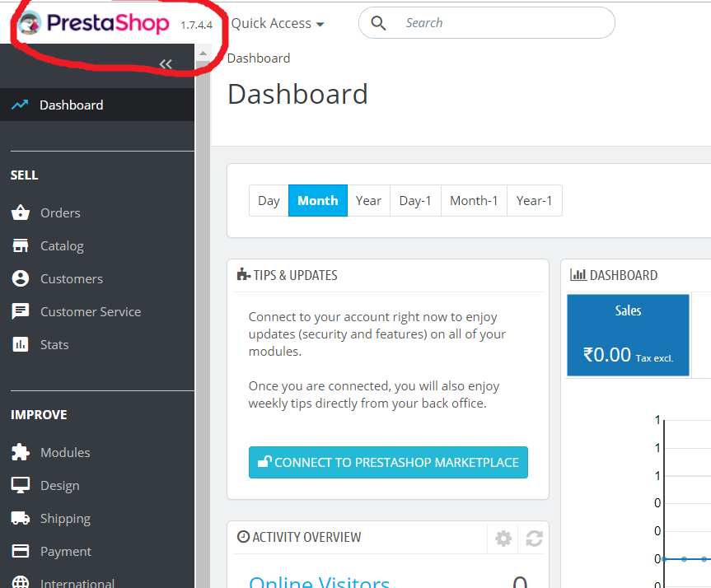Image resolution: width=711 pixels, height=588 pixels.
Task: Select the Day-1 date range
Action: (x=415, y=200)
